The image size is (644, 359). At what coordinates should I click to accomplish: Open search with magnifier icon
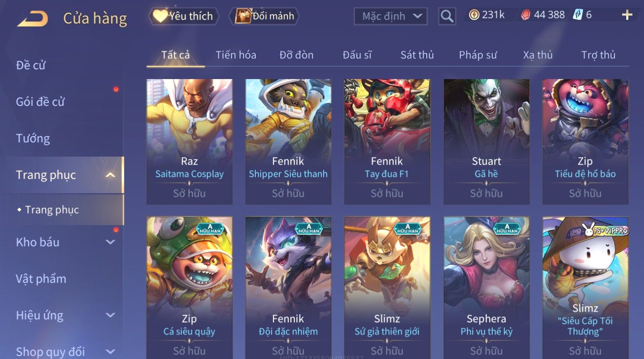coord(447,16)
